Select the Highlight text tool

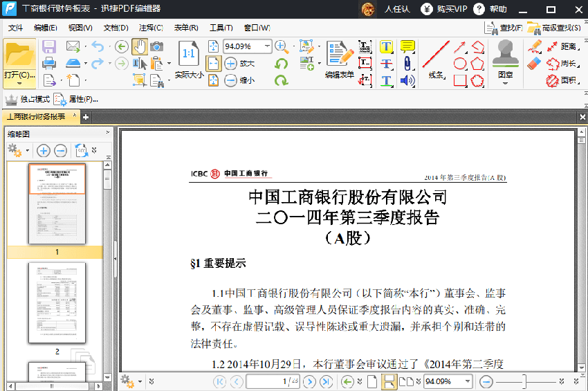386,47
